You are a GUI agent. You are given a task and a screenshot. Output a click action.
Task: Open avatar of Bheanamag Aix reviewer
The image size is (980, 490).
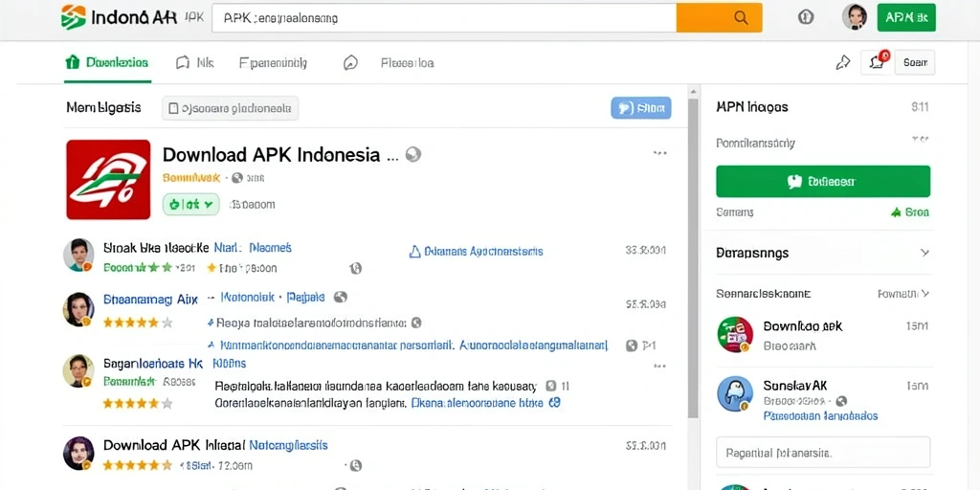(78, 309)
